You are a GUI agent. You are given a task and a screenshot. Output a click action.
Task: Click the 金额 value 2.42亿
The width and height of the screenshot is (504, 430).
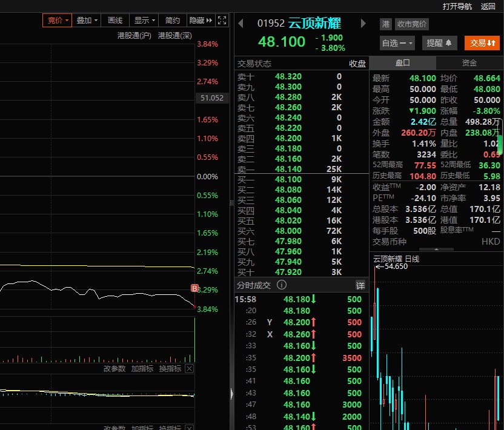[423, 122]
